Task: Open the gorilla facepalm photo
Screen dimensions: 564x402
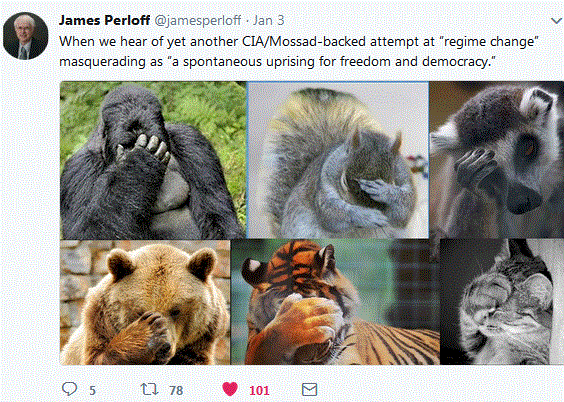Action: click(153, 160)
